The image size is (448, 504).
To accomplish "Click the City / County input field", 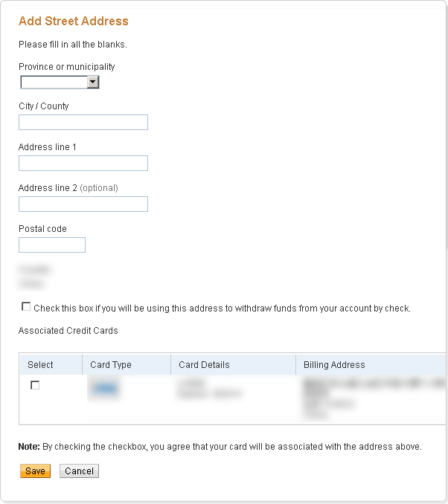I will (x=83, y=123).
